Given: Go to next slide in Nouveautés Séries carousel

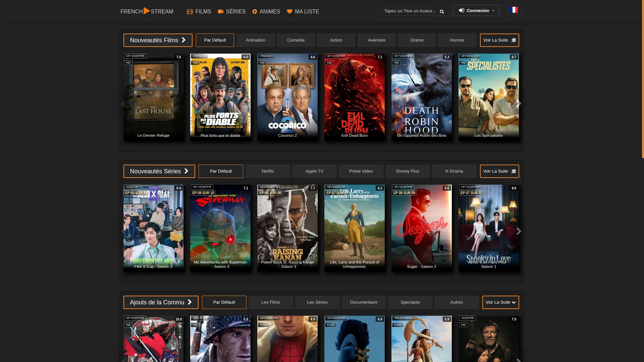Looking at the screenshot, I should pos(519,231).
